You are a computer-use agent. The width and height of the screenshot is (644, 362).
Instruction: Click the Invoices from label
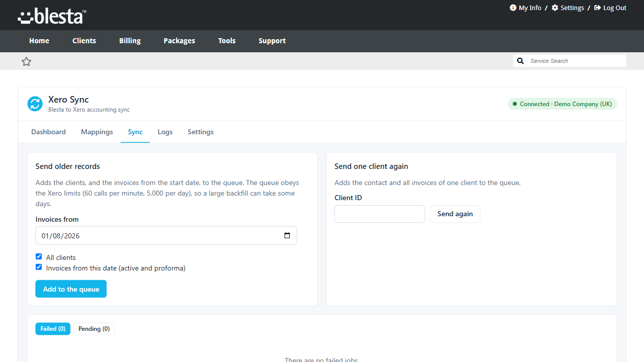(x=57, y=219)
